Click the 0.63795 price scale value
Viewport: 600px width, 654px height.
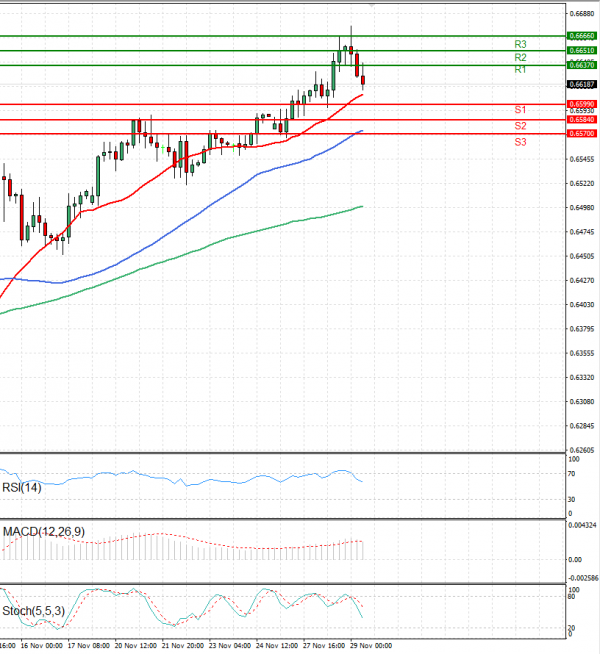pyautogui.click(x=582, y=329)
